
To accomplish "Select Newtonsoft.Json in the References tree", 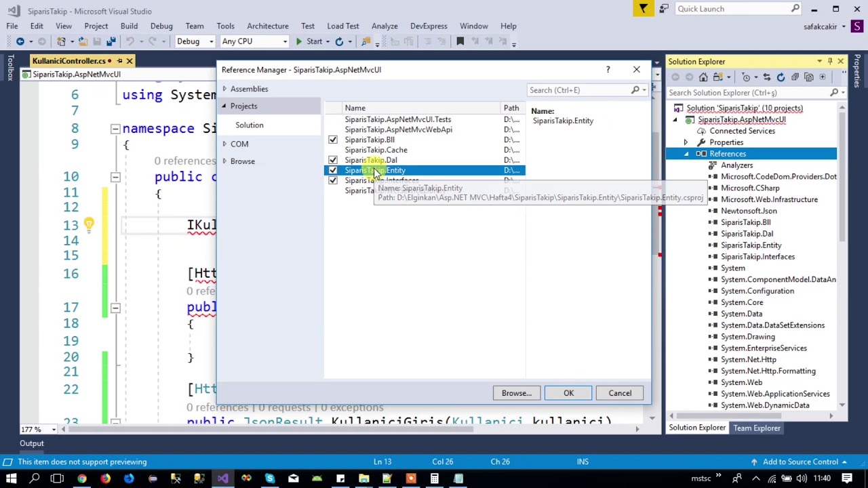I will 749,211.
